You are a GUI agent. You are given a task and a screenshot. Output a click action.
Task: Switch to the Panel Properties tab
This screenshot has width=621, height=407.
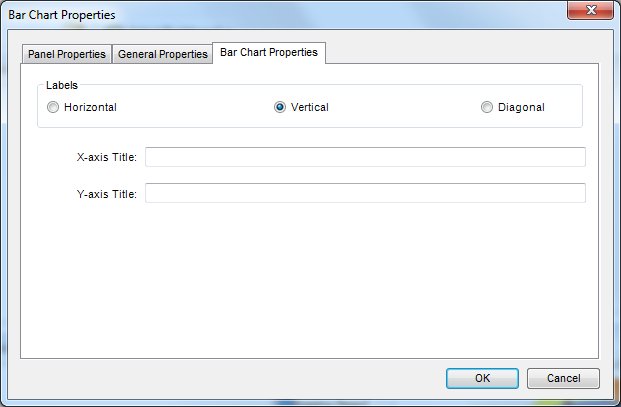tap(67, 54)
